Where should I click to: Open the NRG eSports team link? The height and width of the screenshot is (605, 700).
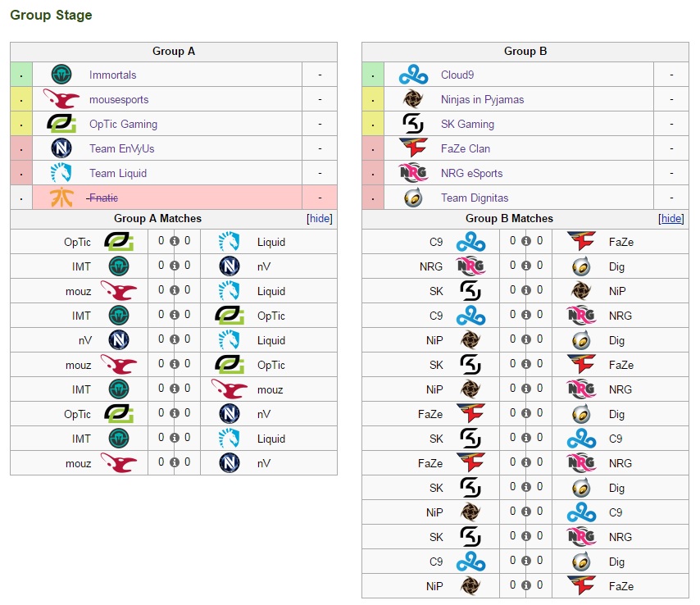tap(471, 173)
